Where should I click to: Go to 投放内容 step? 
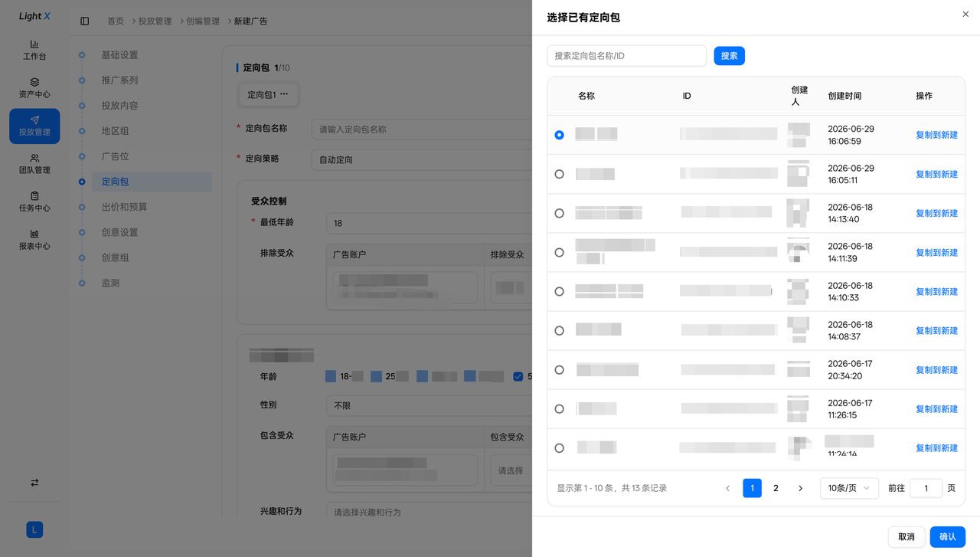(x=119, y=106)
